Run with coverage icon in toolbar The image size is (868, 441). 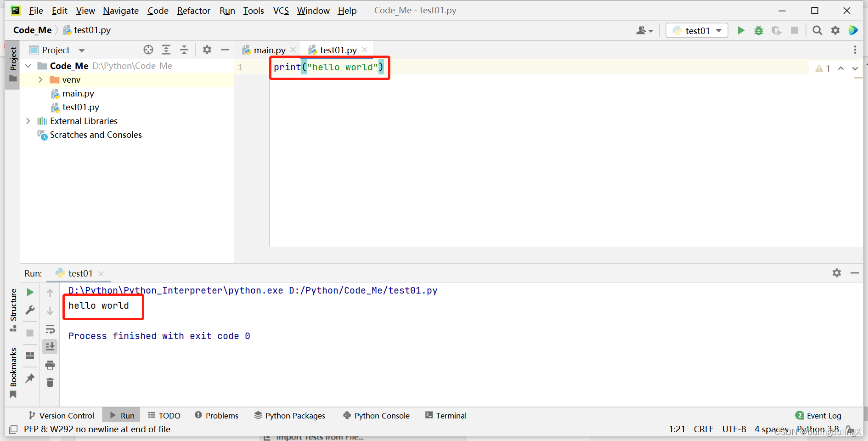point(777,30)
